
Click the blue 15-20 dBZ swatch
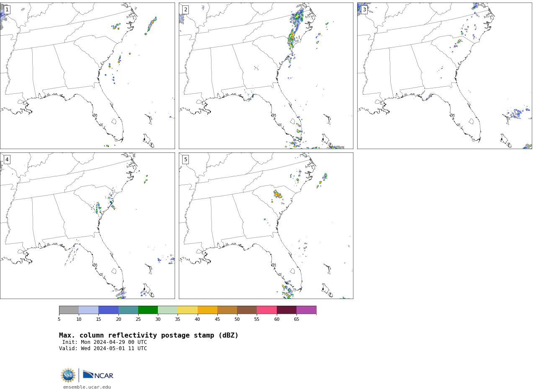(x=108, y=310)
